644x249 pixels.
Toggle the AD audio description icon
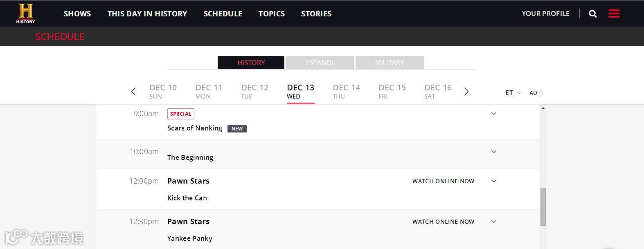click(x=536, y=93)
